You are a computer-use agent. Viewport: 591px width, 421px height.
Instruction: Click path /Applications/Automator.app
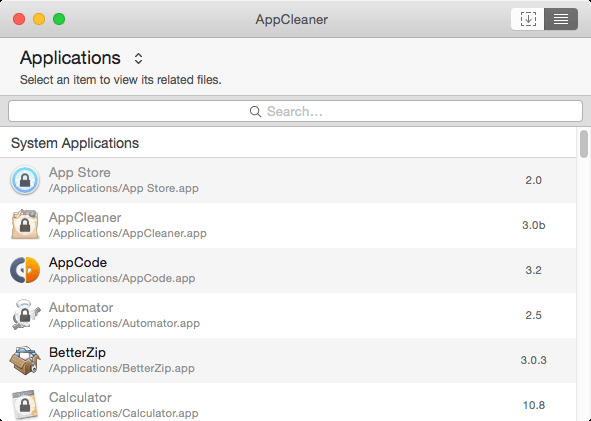(x=124, y=323)
